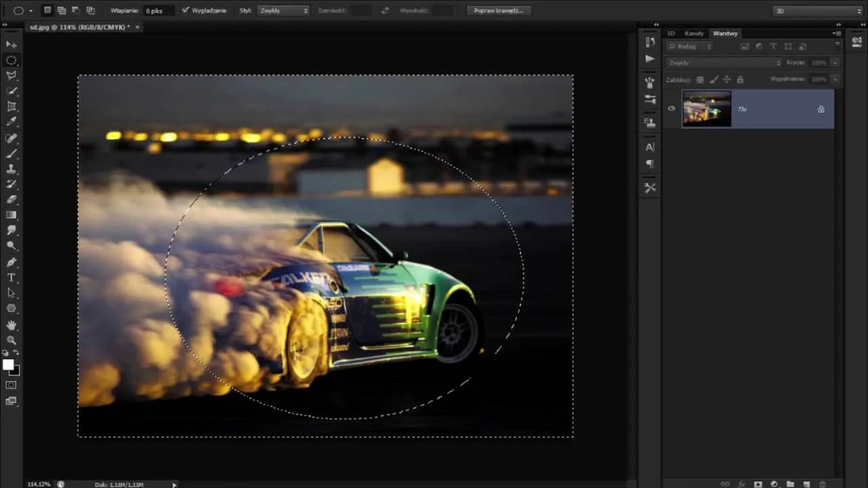
Task: Switch to the 3D panel tab
Action: point(671,33)
